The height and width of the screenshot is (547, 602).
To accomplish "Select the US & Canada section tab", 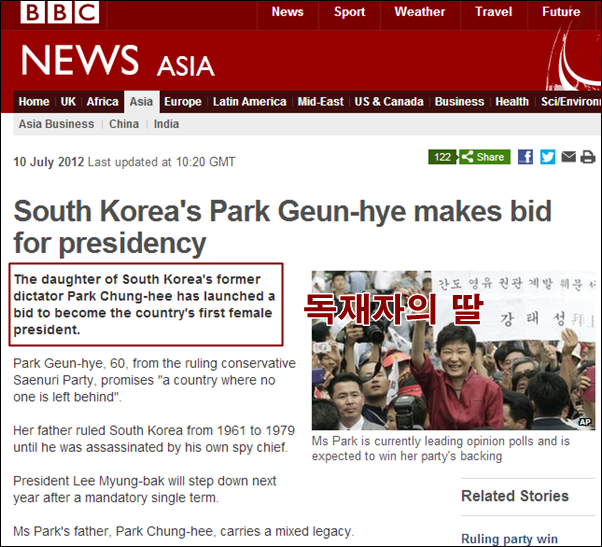I will [x=389, y=102].
